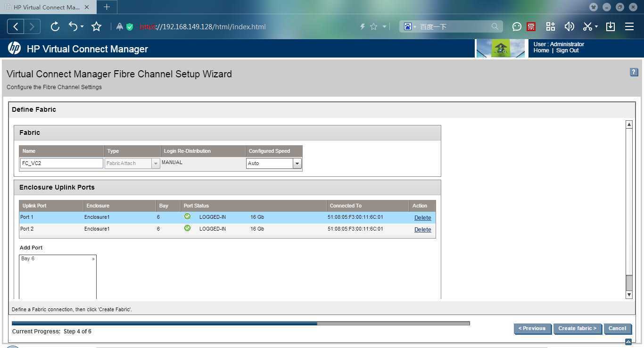644x348 pixels.
Task: Go forward with the browser forward arrow
Action: click(x=32, y=27)
